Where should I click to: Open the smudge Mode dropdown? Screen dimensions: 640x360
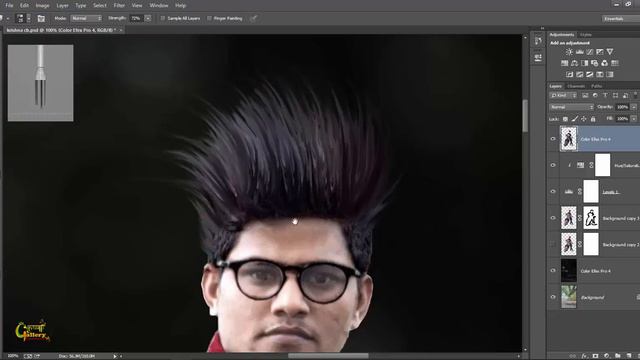pyautogui.click(x=86, y=18)
